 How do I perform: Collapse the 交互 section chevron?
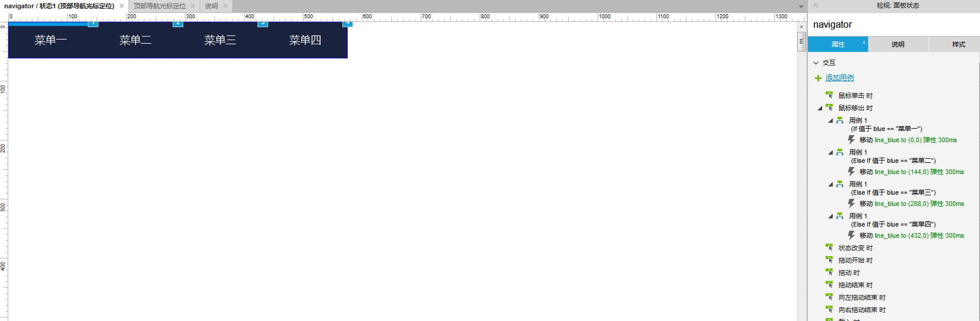(816, 63)
